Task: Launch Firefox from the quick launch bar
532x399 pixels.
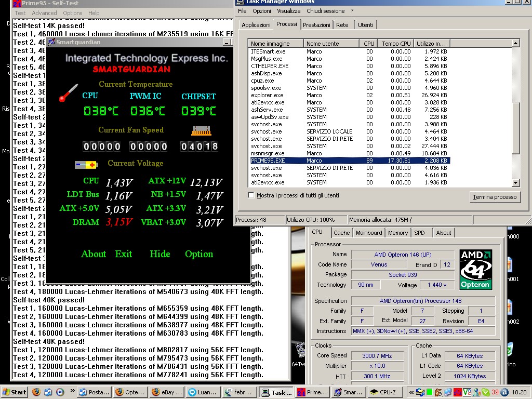Action: 36,392
